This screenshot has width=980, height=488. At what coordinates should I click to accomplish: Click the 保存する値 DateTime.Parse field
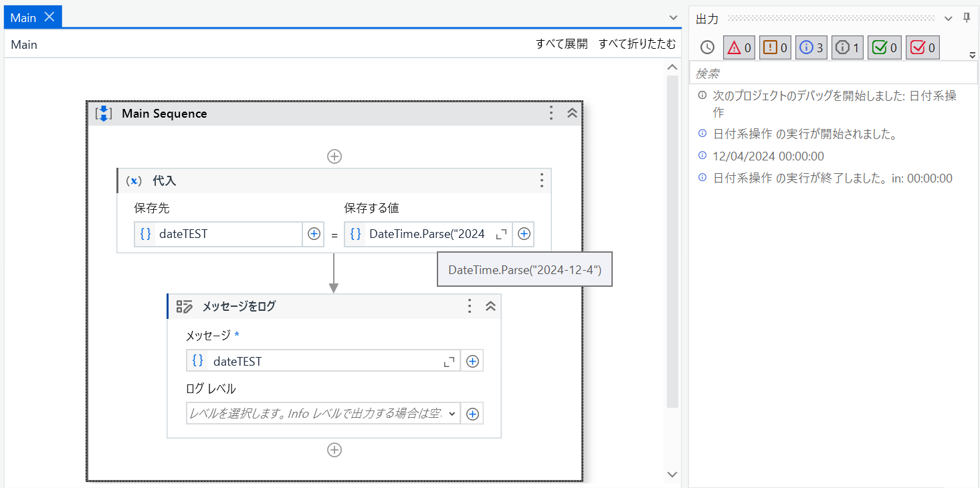click(x=428, y=234)
